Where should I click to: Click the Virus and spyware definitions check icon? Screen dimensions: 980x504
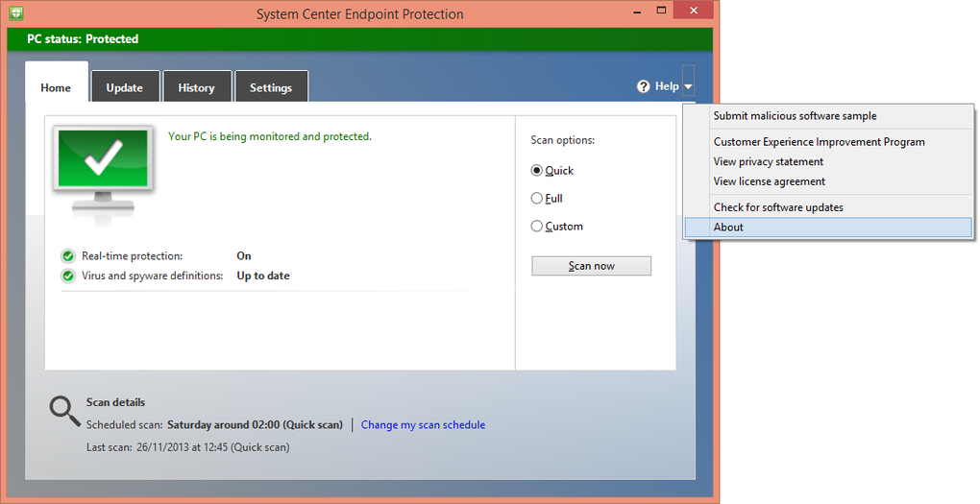tap(68, 276)
